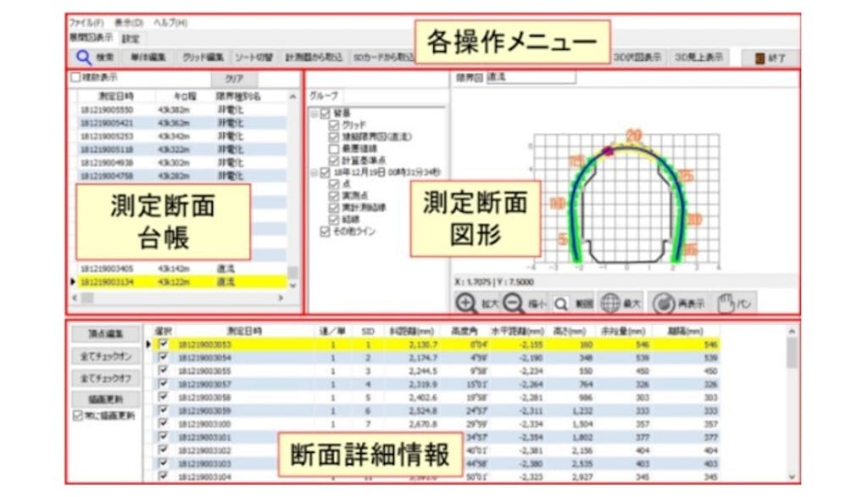
Task: Zoom out with the 縮小 magnifier
Action: tap(524, 304)
